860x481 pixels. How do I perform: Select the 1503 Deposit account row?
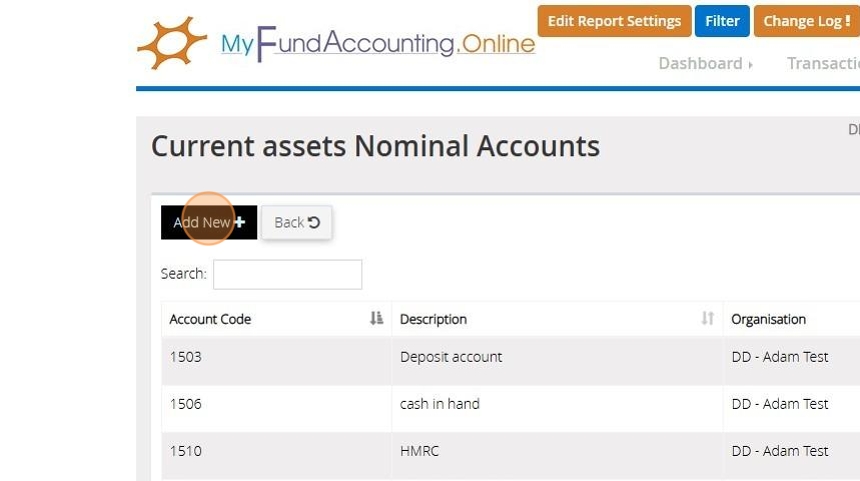451,357
